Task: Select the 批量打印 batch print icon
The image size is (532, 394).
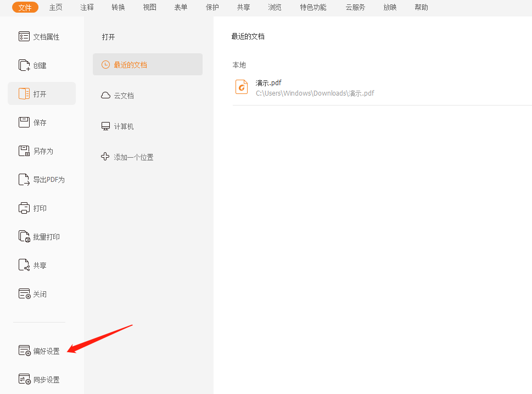Action: pos(24,237)
